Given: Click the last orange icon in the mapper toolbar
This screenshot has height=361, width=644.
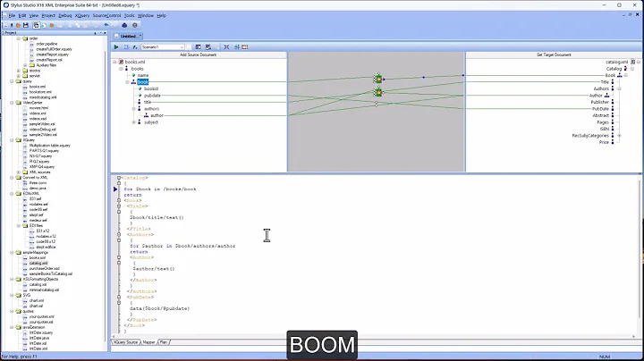Looking at the screenshot, I should point(245,47).
